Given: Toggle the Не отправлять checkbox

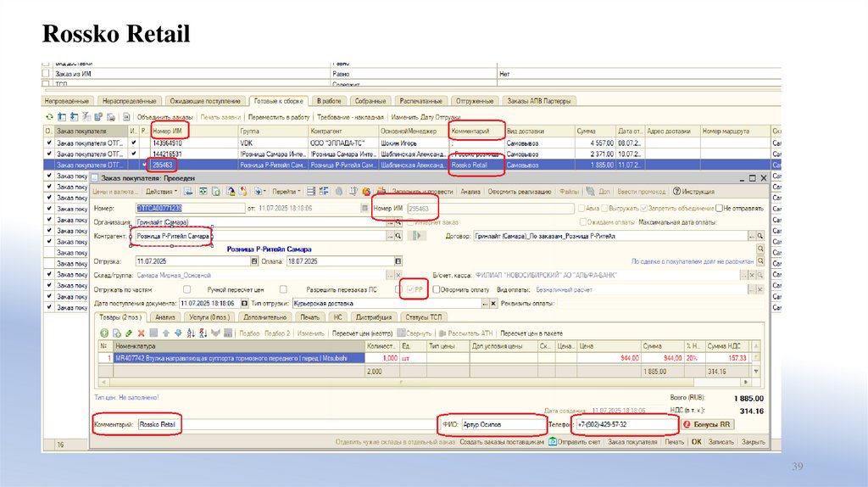Looking at the screenshot, I should point(719,209).
